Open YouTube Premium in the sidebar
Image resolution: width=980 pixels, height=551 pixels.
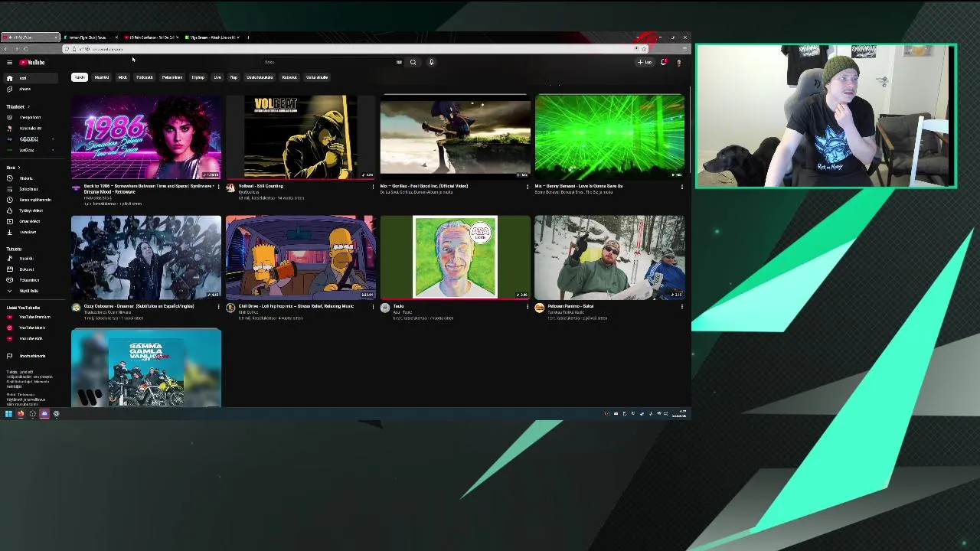click(x=31, y=317)
